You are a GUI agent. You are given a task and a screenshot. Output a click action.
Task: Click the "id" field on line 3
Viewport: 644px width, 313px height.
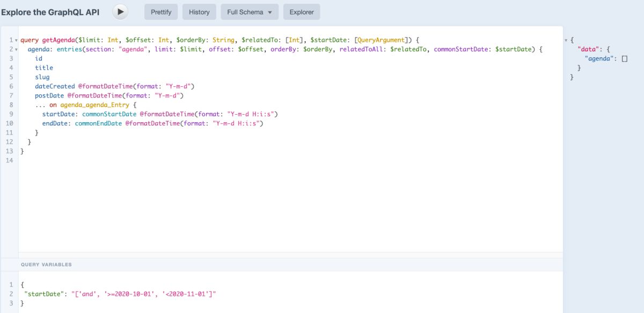coord(39,58)
